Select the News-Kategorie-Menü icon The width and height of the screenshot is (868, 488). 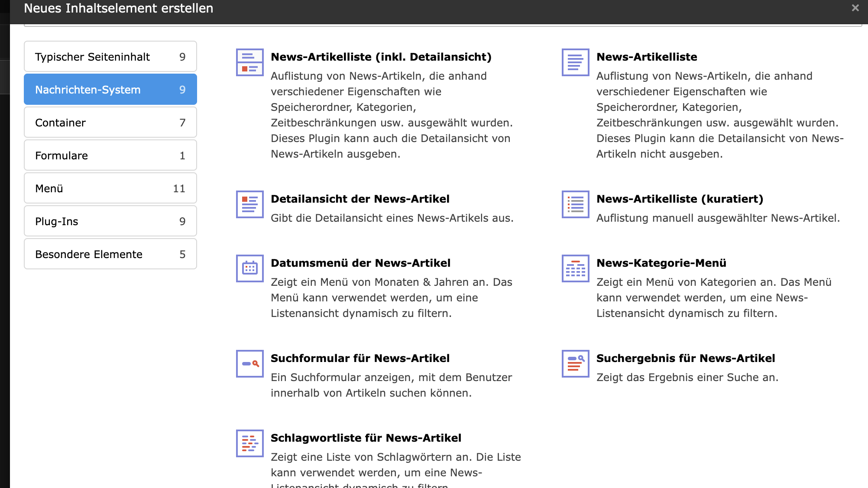[576, 268]
